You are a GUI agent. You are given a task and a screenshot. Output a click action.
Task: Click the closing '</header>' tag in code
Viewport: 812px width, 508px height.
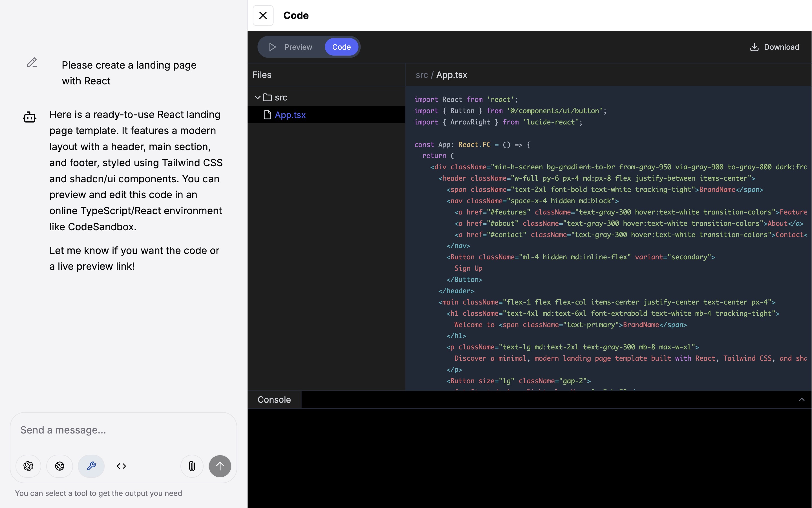pyautogui.click(x=456, y=291)
